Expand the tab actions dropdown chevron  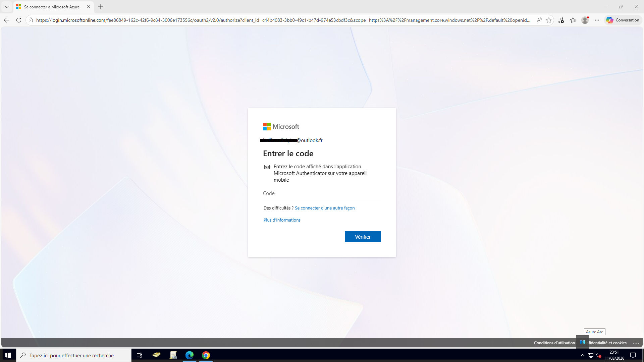tap(7, 7)
